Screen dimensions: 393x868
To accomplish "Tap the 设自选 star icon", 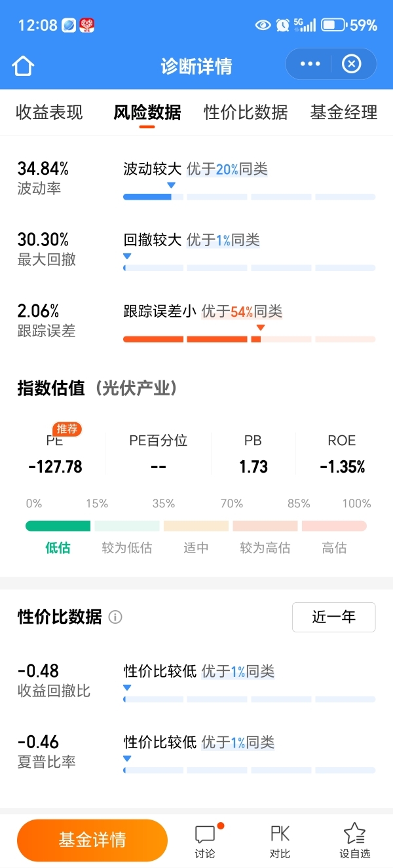I will click(x=354, y=841).
